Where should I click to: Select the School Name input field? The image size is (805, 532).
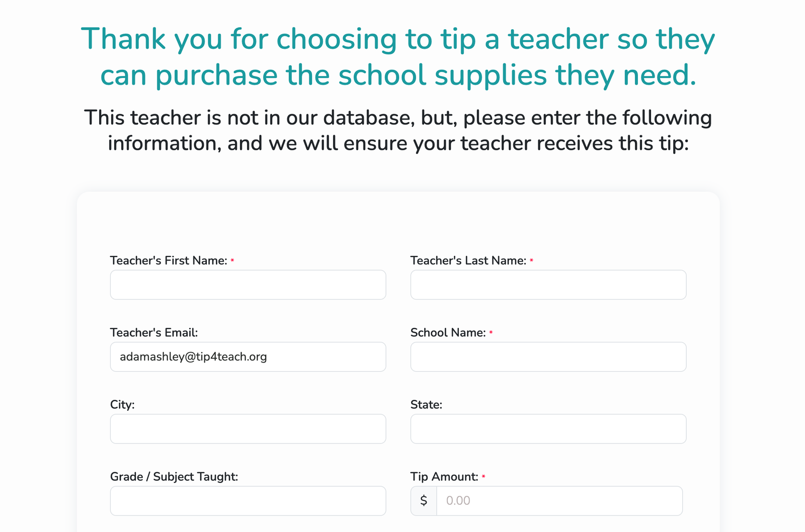(x=548, y=357)
